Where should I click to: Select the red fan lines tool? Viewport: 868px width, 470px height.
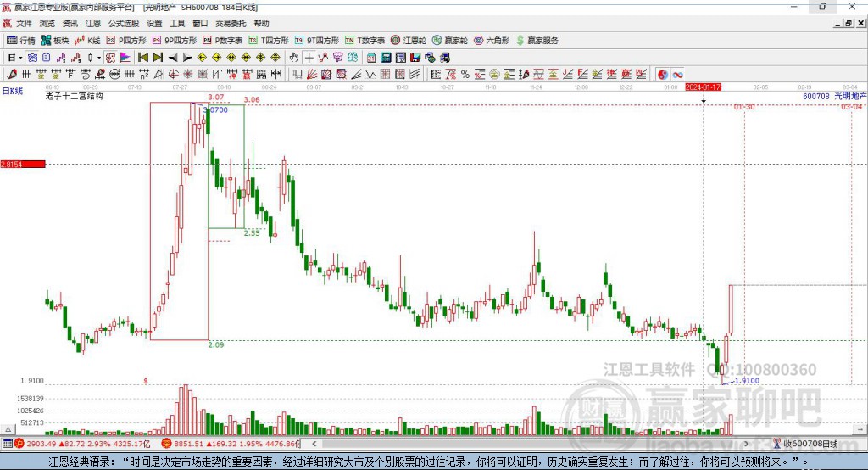[312, 75]
